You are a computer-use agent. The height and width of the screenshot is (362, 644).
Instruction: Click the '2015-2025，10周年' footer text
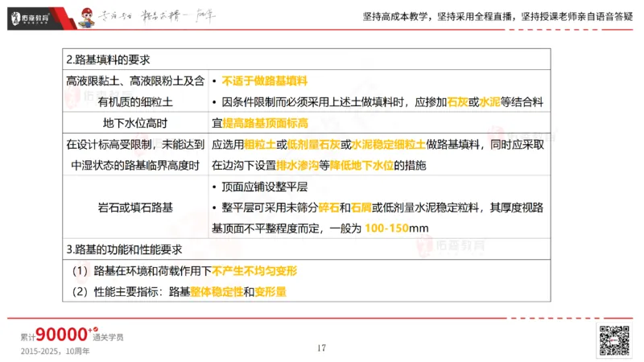[55, 352]
